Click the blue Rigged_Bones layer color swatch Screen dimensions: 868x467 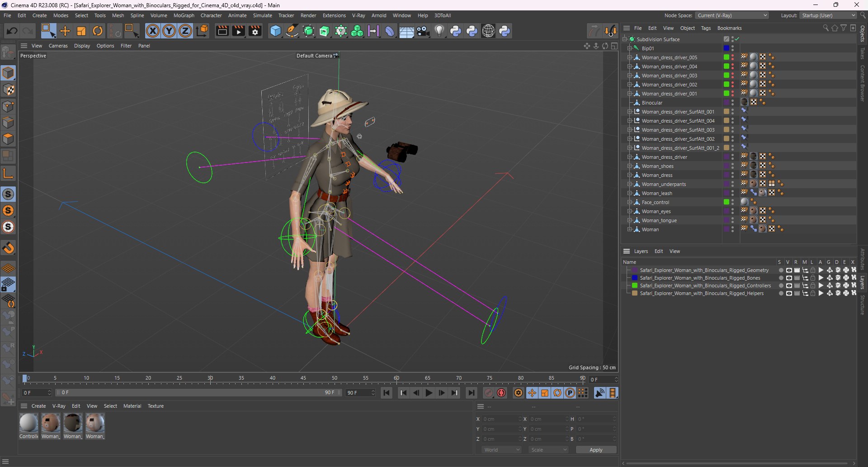[x=635, y=278]
